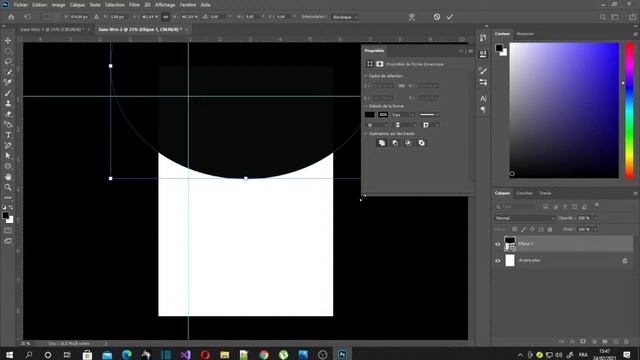Screen dimensions: 640x360
Task: Click the shape stroke color swatch in Properties
Action: pyautogui.click(x=383, y=115)
